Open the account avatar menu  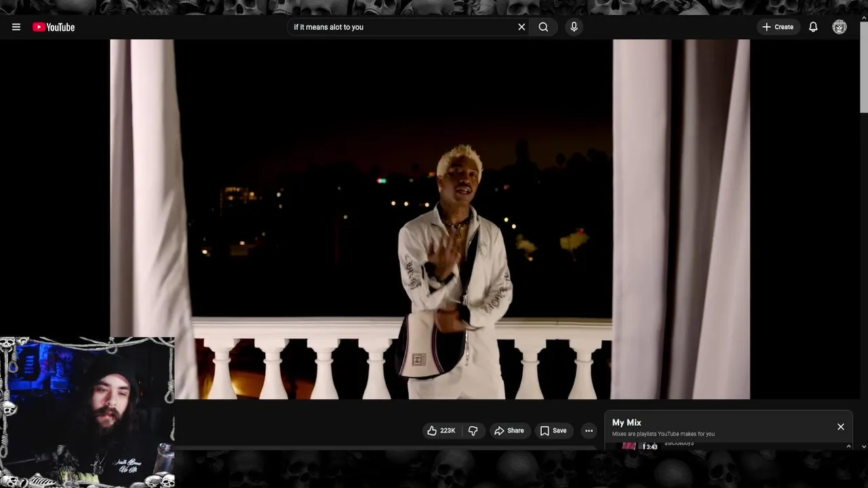pyautogui.click(x=840, y=27)
